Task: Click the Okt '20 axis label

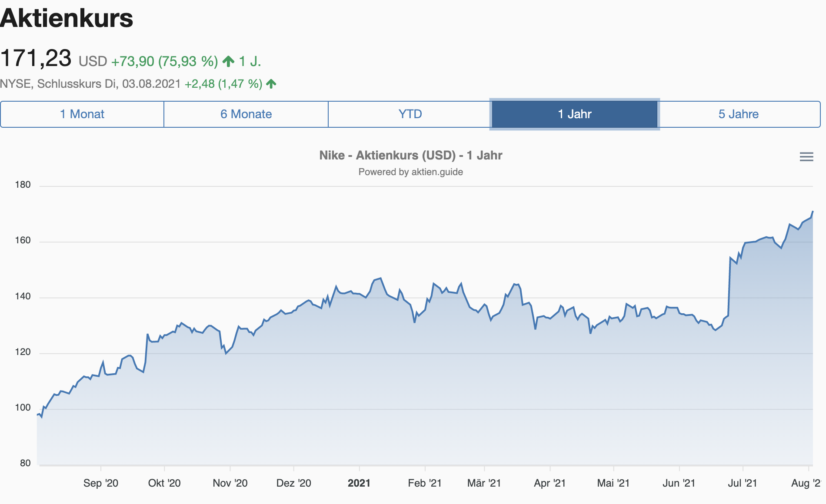Action: coord(164,483)
